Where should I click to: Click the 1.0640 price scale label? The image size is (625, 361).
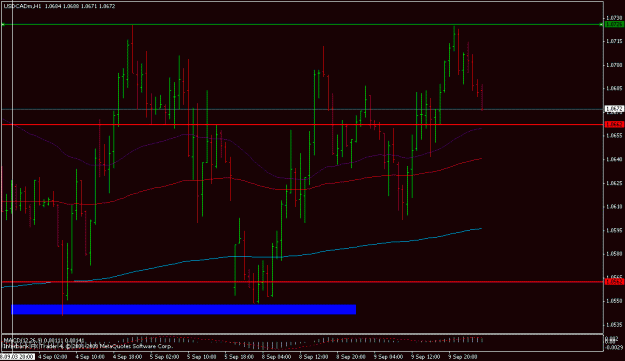pyautogui.click(x=614, y=159)
